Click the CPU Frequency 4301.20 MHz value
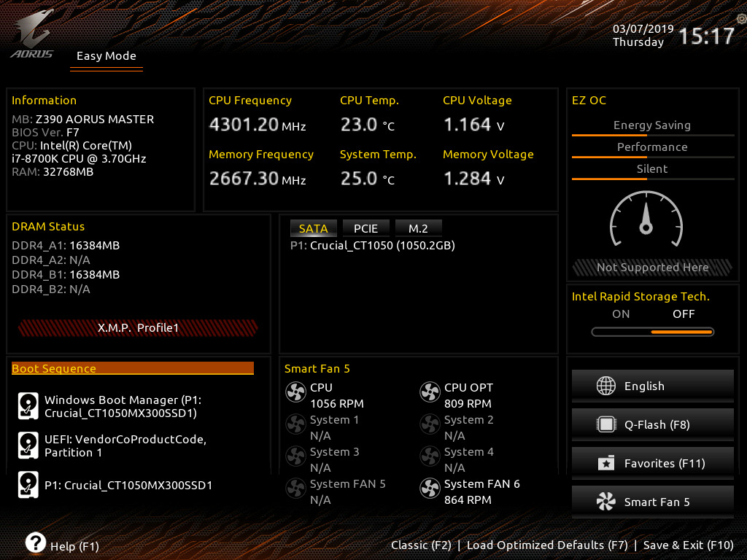This screenshot has width=747, height=560. (258, 125)
